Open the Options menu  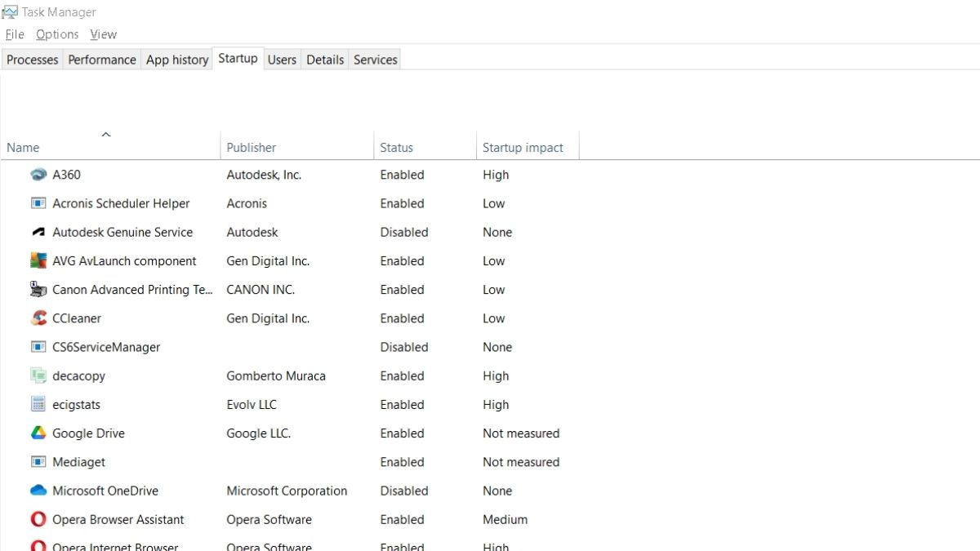pos(57,34)
